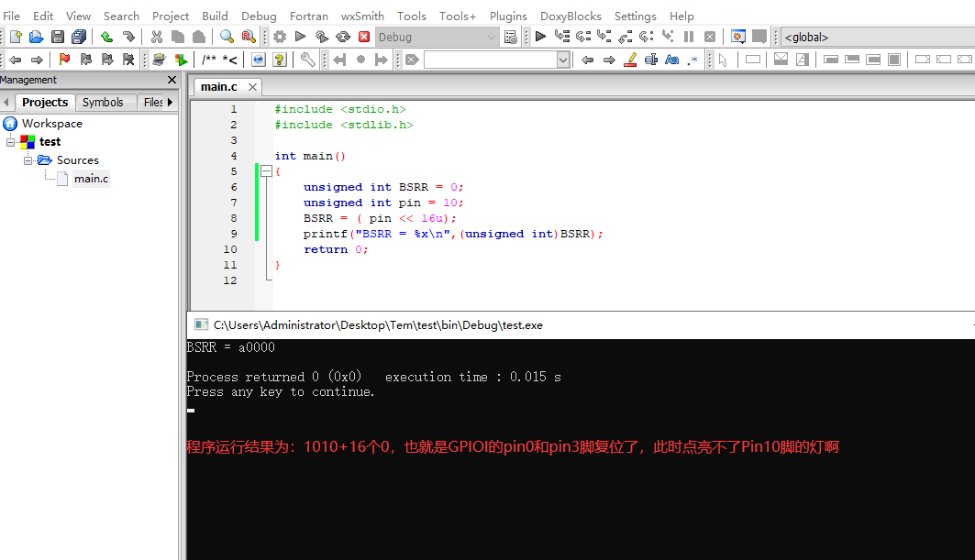Open the File menu
Image resolution: width=975 pixels, height=560 pixels.
11,16
